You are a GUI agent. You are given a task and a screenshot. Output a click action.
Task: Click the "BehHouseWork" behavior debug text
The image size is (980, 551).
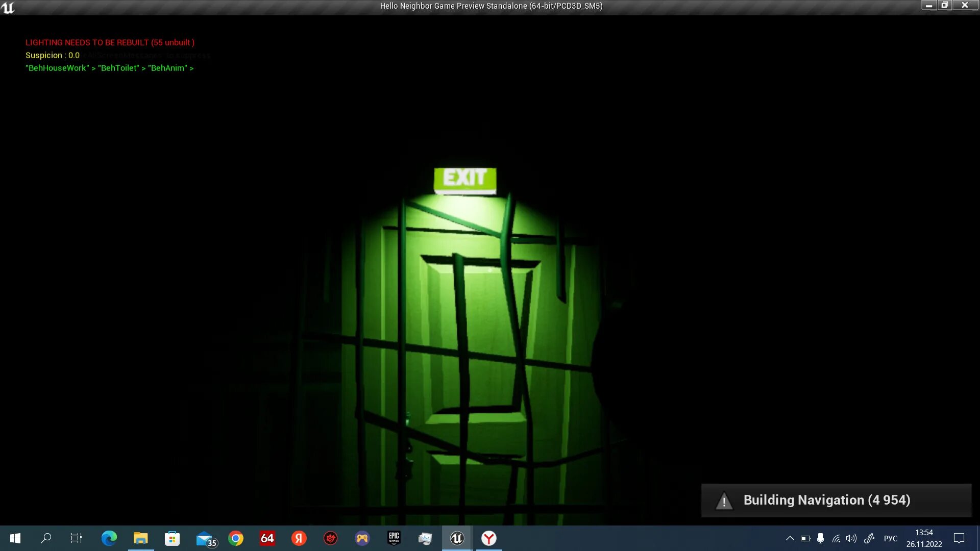pos(57,68)
